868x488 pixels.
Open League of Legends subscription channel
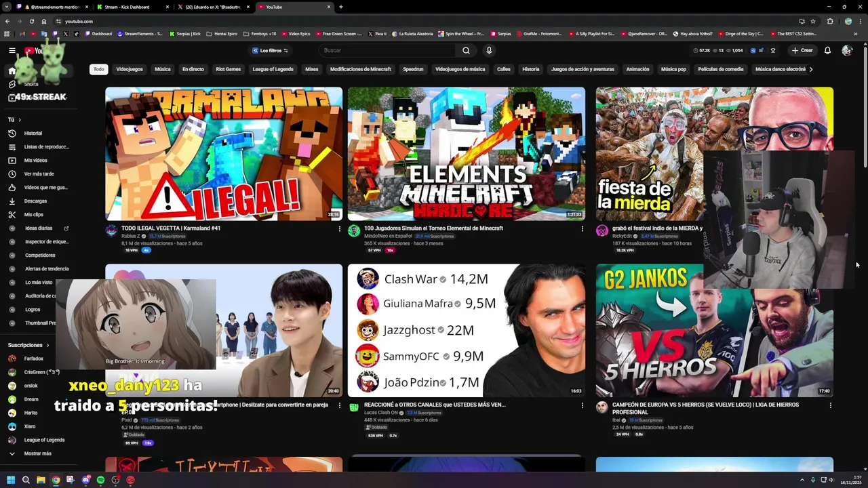pos(44,440)
